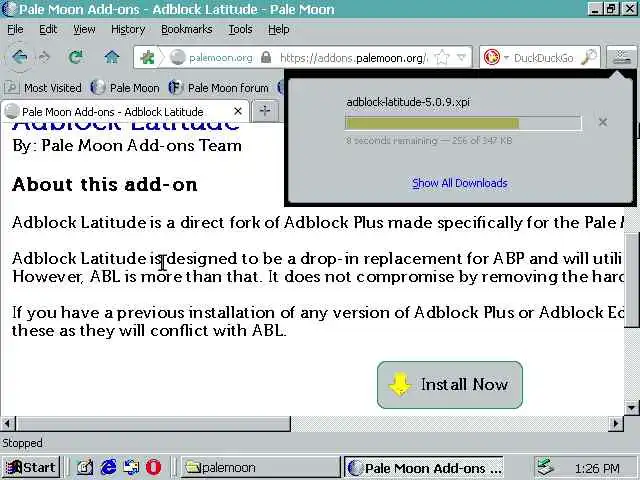The image size is (640, 480).
Task: Click the 'About this add-on' heading
Action: [104, 184]
